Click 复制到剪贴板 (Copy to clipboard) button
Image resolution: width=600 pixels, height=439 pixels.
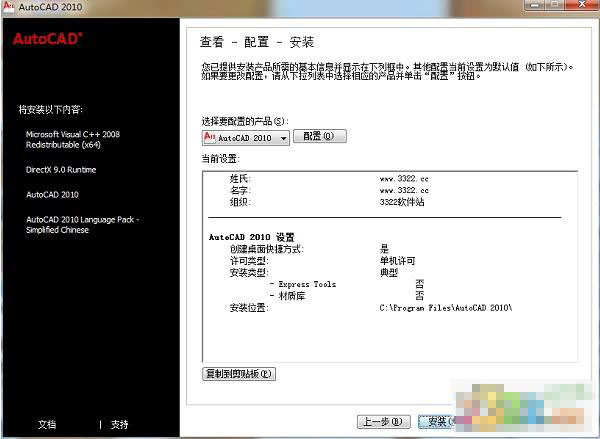tap(239, 374)
